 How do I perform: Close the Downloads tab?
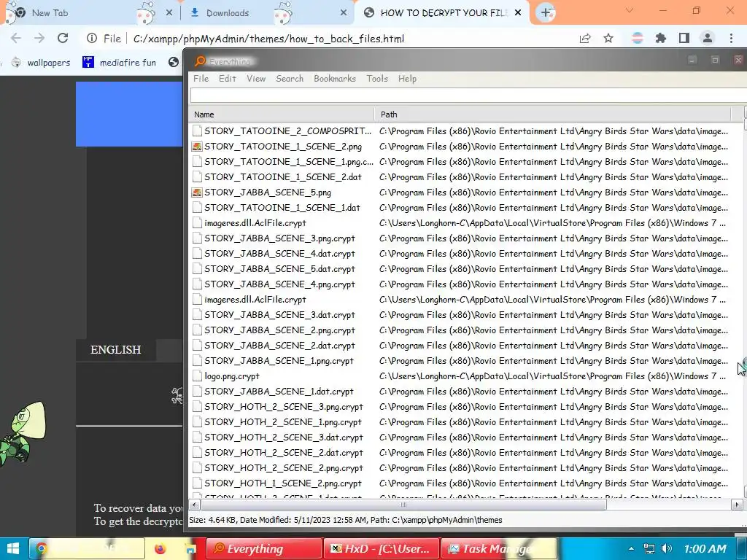click(x=344, y=13)
